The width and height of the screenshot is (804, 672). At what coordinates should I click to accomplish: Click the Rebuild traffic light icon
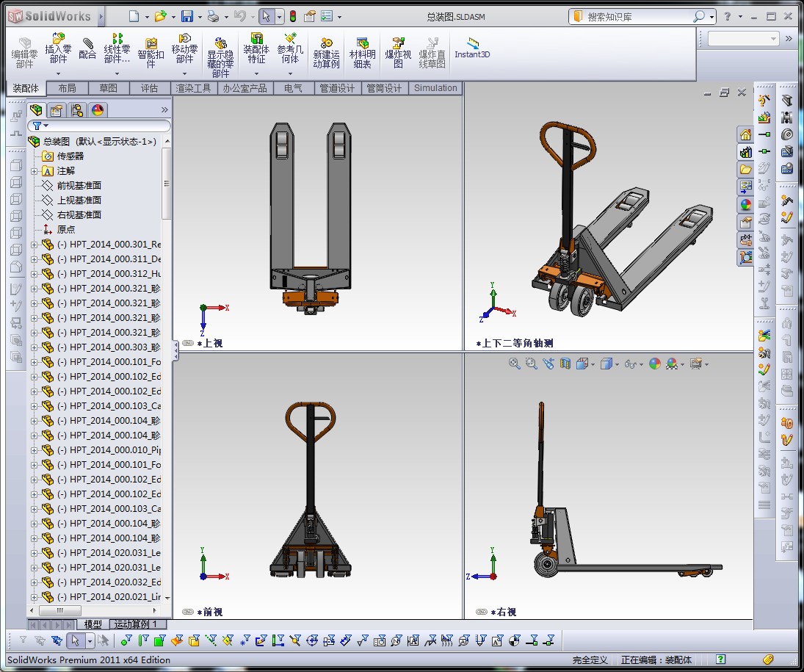(x=292, y=16)
